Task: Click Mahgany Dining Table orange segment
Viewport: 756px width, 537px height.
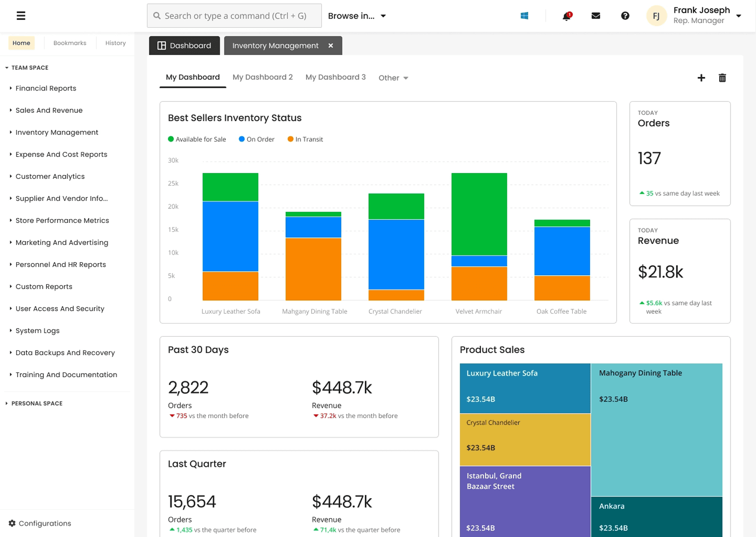Action: click(x=313, y=269)
